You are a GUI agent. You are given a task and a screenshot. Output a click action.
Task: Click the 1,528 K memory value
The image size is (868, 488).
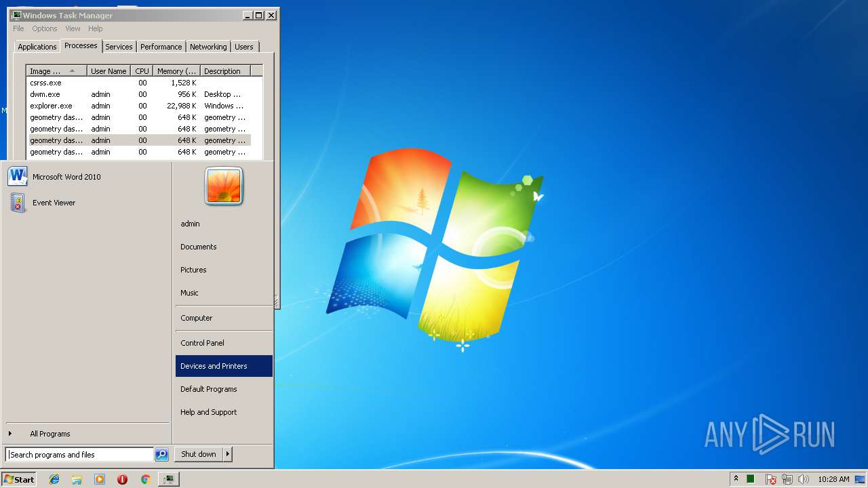183,83
